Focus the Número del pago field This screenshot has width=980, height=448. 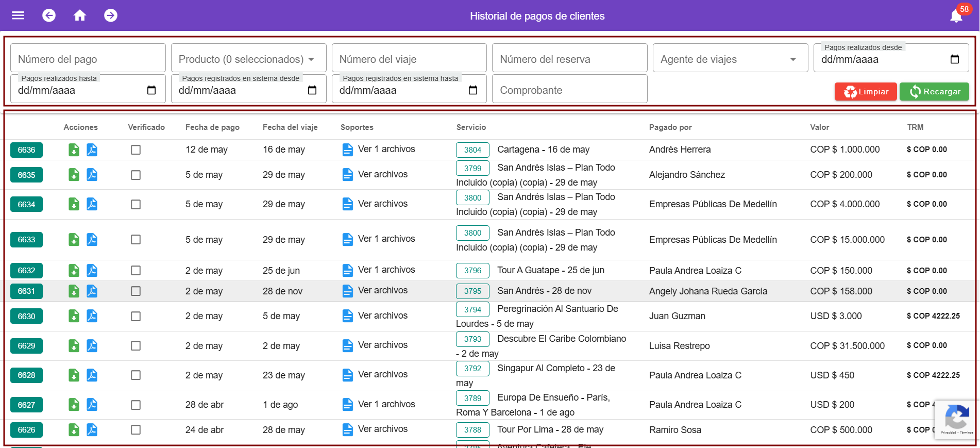88,59
